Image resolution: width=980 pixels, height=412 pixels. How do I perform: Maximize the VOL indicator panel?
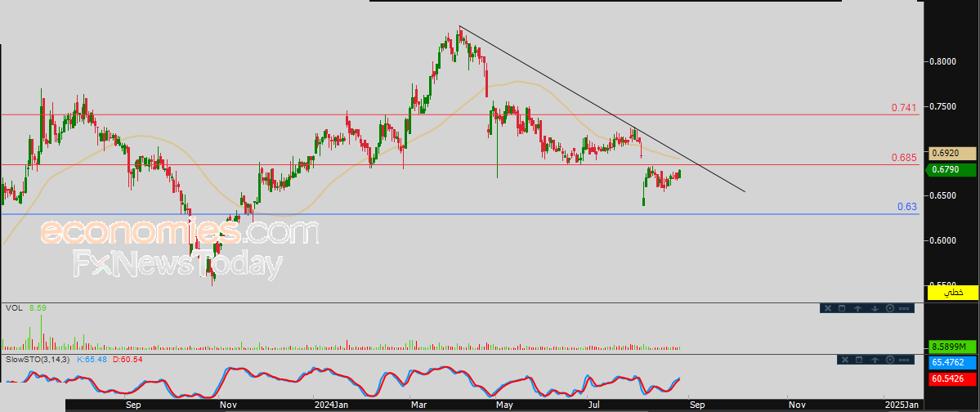(x=843, y=308)
